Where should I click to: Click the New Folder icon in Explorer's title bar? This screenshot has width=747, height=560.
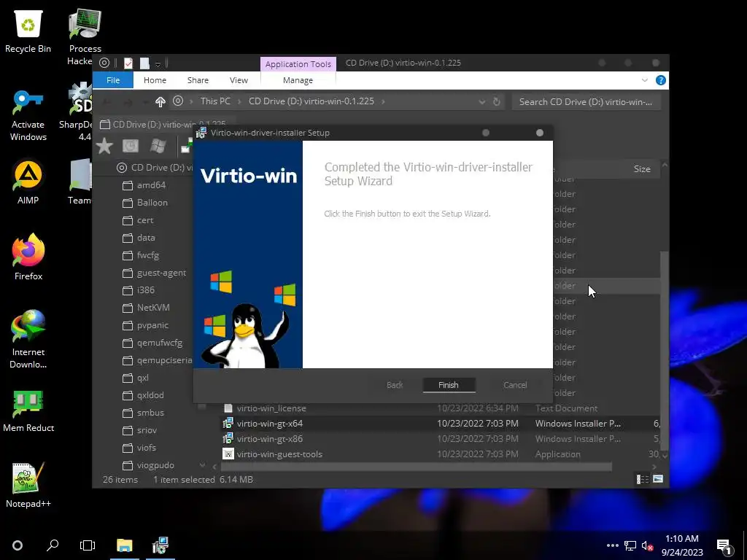point(144,63)
